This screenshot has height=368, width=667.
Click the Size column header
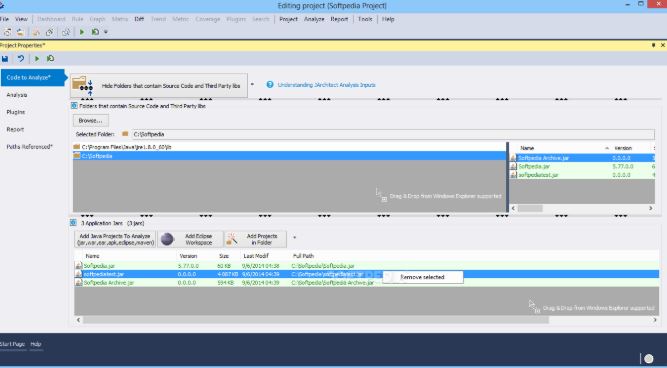[x=224, y=256]
